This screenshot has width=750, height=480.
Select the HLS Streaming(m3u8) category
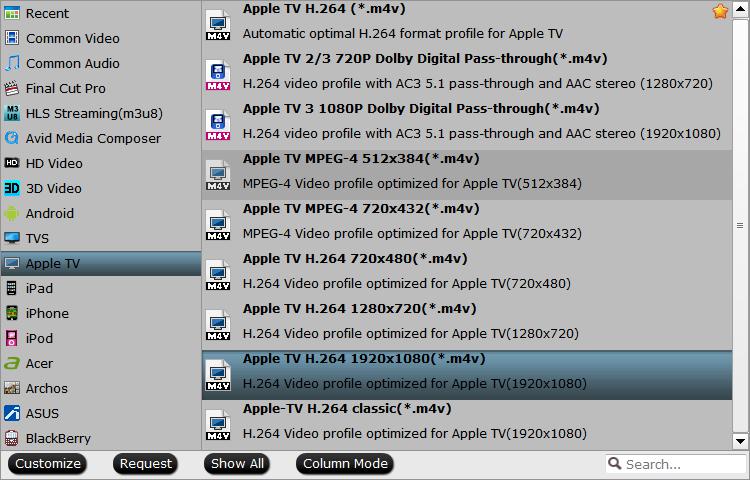pyautogui.click(x=101, y=113)
